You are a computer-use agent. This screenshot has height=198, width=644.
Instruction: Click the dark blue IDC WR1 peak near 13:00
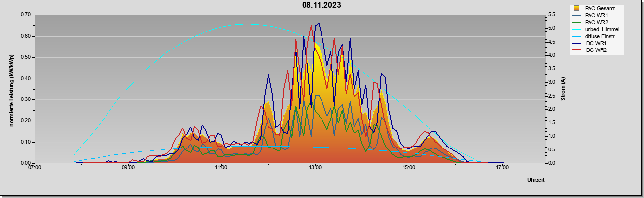319,23
